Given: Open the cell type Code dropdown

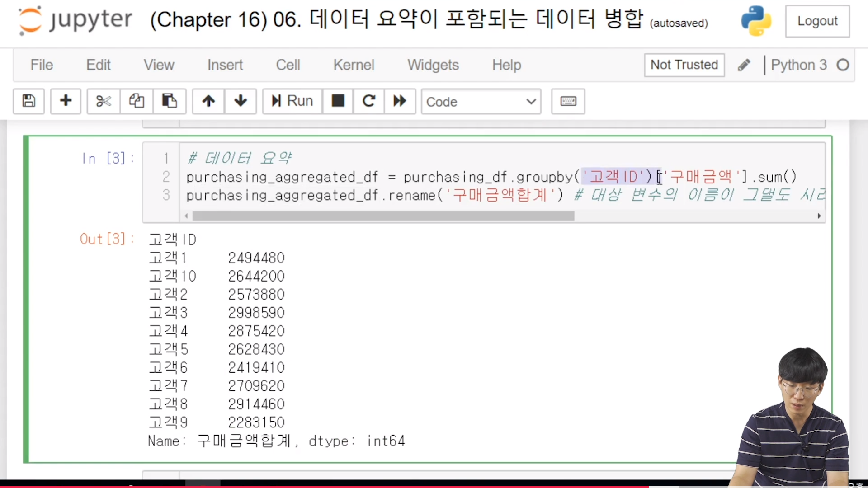Looking at the screenshot, I should pyautogui.click(x=481, y=102).
